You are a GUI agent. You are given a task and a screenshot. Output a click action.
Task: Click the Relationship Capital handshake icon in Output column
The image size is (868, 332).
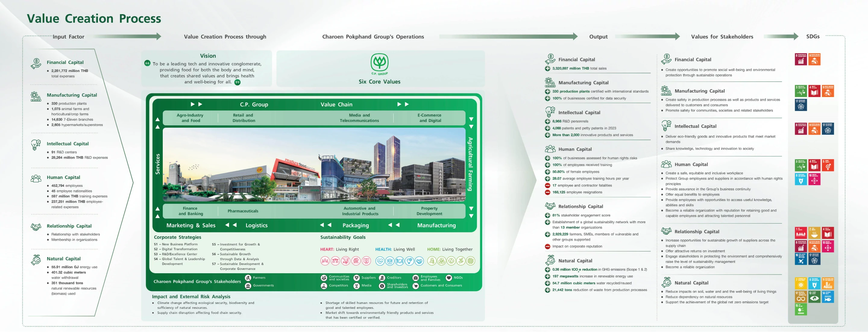550,206
